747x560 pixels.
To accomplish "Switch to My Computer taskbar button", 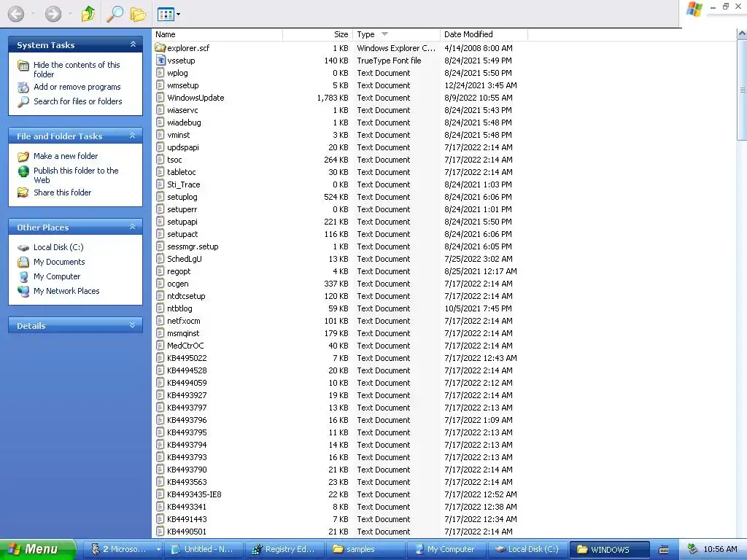I will coord(446,549).
